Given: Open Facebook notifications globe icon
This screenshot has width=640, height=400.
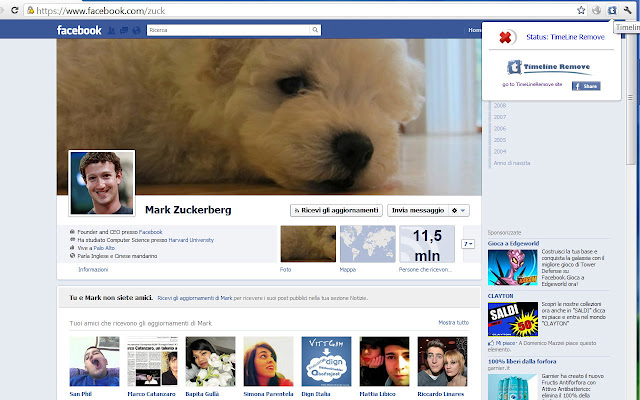Looking at the screenshot, I should pyautogui.click(x=136, y=30).
